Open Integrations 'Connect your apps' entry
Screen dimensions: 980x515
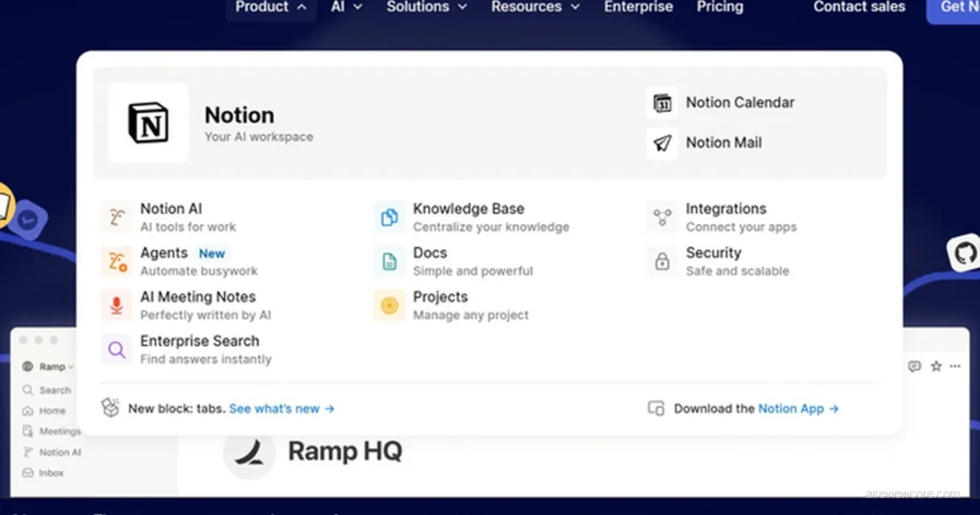pyautogui.click(x=742, y=217)
